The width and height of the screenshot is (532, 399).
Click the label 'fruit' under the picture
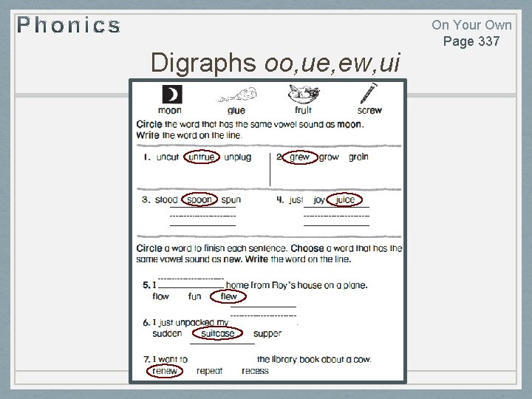coord(304,110)
